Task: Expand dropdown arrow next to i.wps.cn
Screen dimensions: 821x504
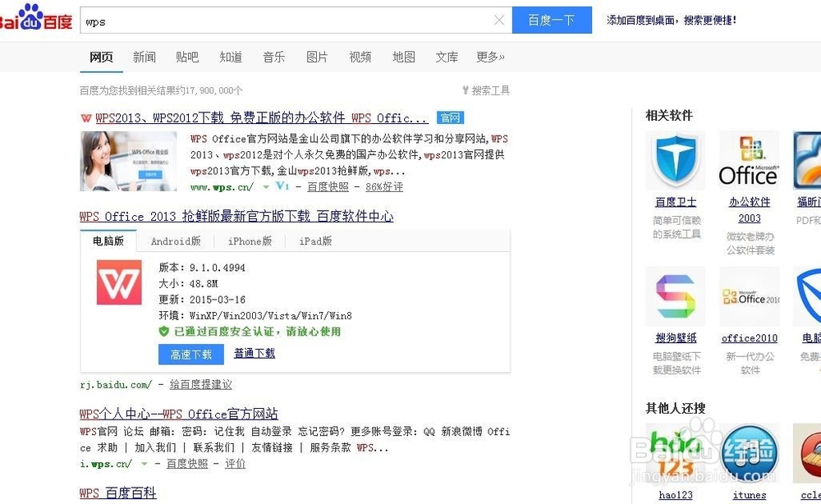Action: 144,464
